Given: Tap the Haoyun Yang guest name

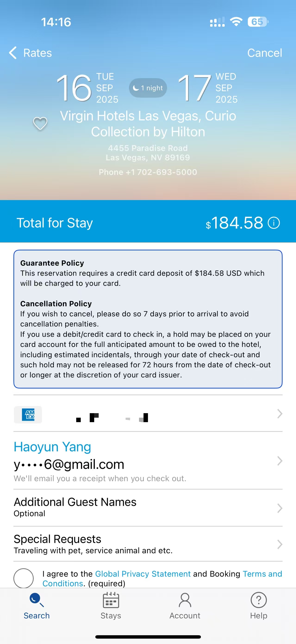Looking at the screenshot, I should pos(53,447).
